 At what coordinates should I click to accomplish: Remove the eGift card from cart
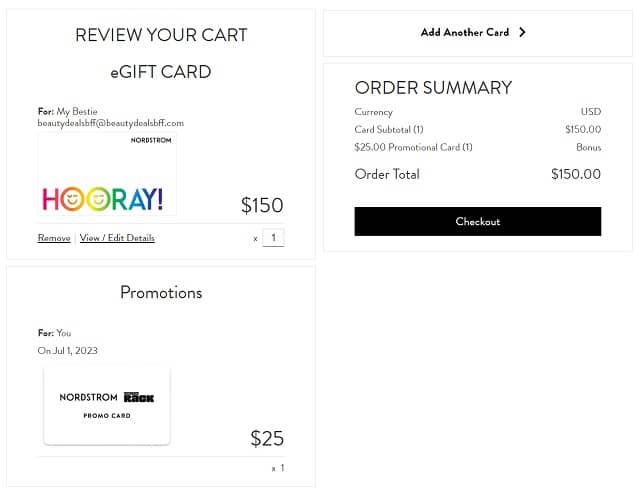pyautogui.click(x=54, y=238)
